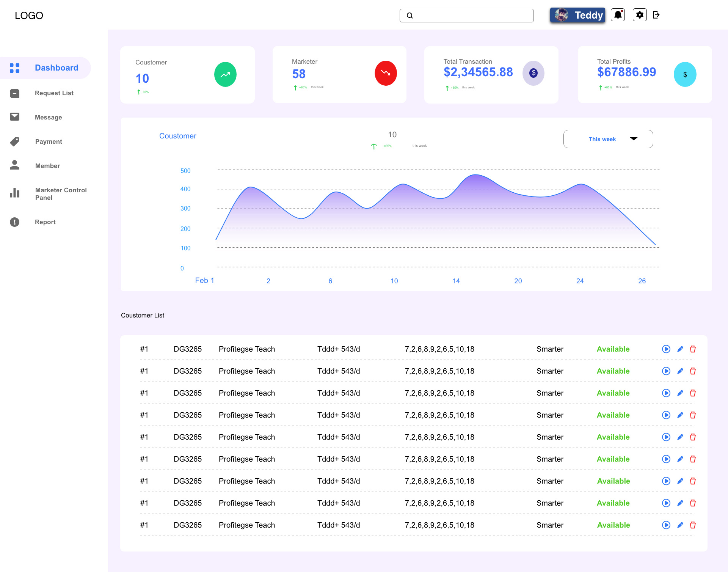Click the Available status in second row

pos(613,371)
